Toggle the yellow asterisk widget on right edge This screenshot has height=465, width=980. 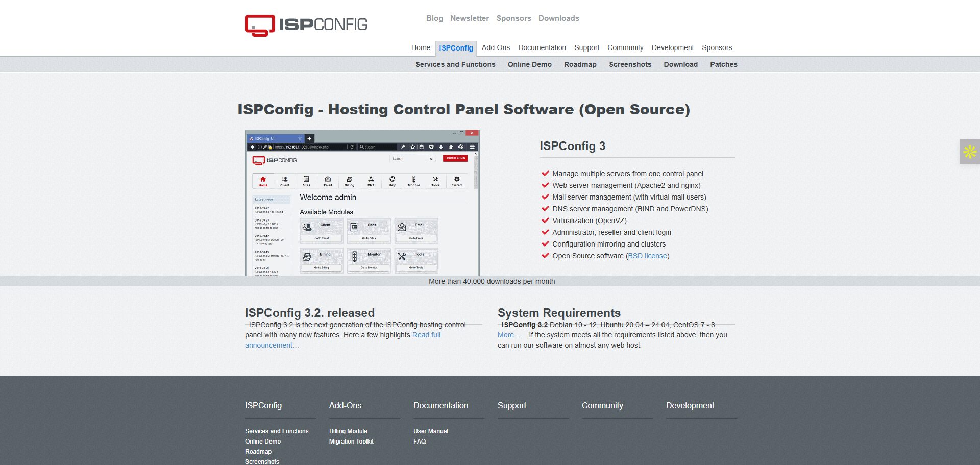coord(969,151)
